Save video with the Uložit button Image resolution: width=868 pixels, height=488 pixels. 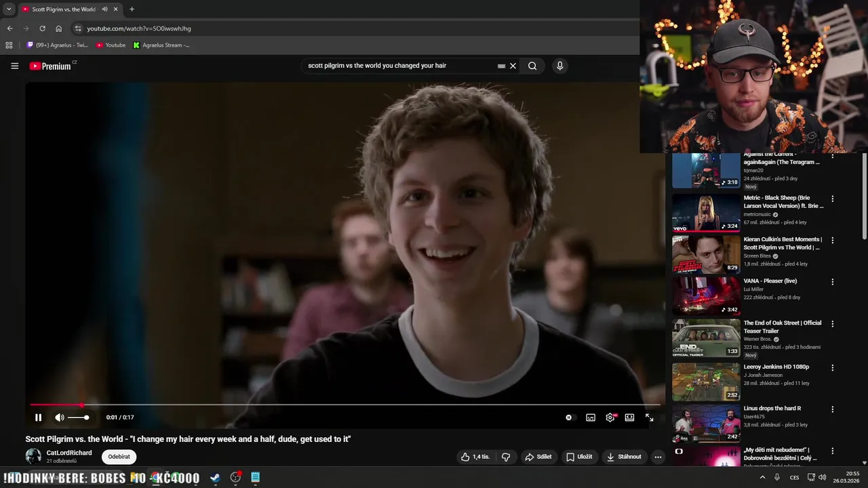[580, 457]
